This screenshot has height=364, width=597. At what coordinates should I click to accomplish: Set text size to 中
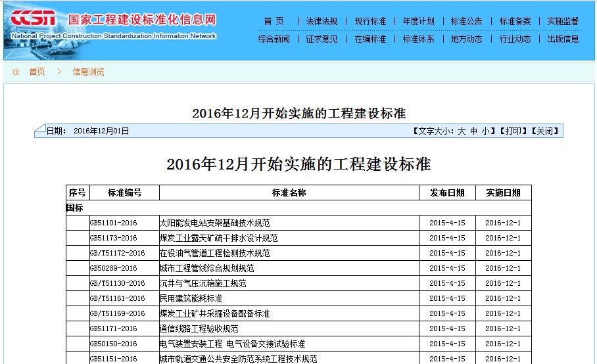click(473, 131)
